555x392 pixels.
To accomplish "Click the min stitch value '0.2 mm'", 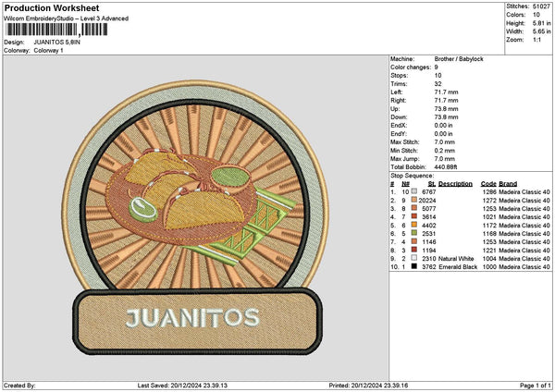I will tap(445, 151).
